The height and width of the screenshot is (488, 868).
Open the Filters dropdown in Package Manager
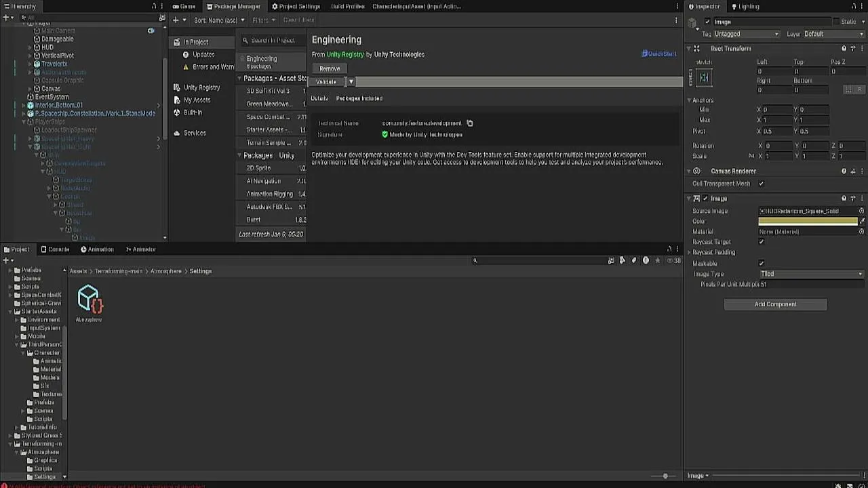263,20
